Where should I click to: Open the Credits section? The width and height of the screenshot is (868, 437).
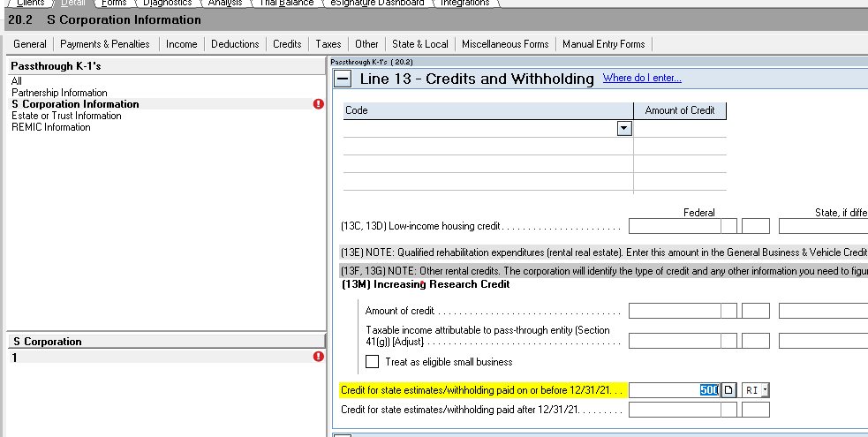287,44
